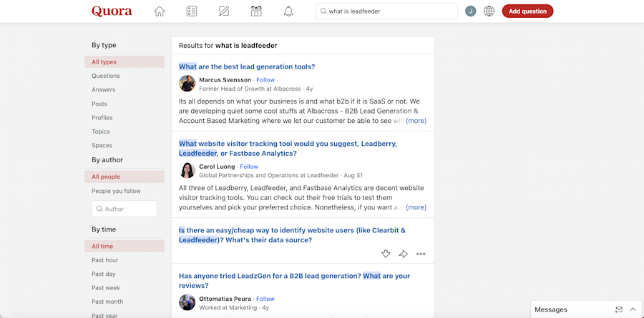Compose a new message icon
Viewport: 644px width, 318px height.
pyautogui.click(x=618, y=309)
